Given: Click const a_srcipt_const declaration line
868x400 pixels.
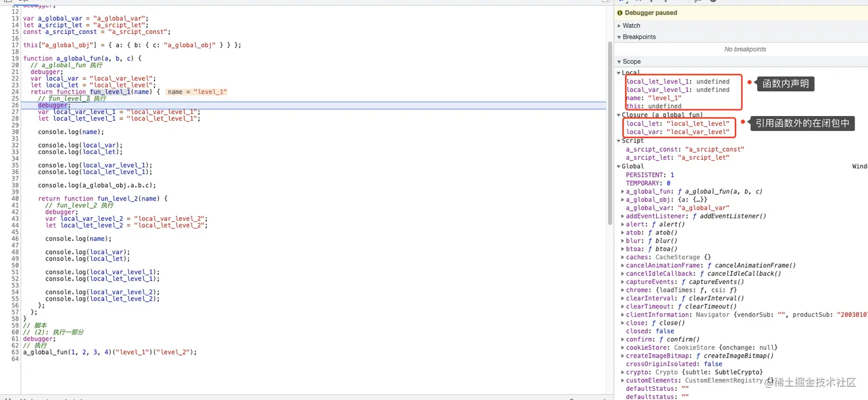Looking at the screenshot, I should [97, 32].
